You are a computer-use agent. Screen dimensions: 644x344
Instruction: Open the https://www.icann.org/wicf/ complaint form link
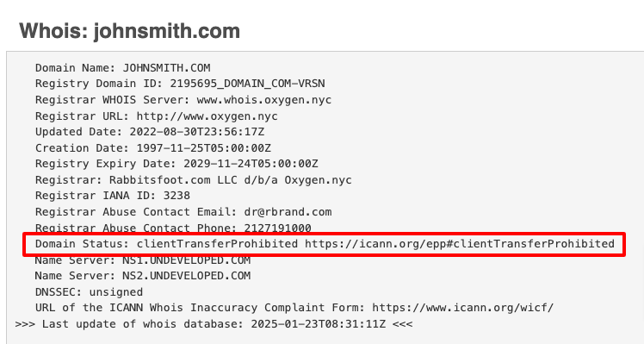[x=463, y=308]
